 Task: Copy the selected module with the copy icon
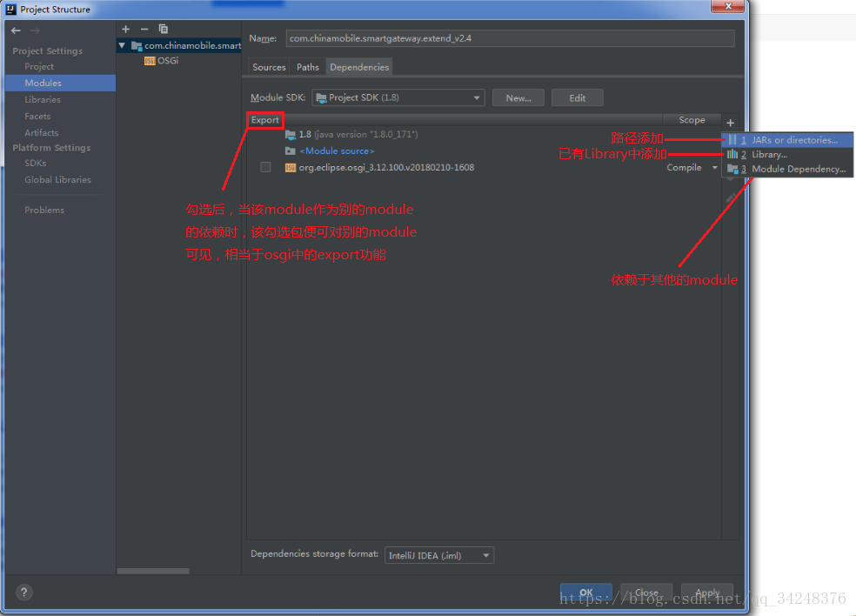point(163,29)
